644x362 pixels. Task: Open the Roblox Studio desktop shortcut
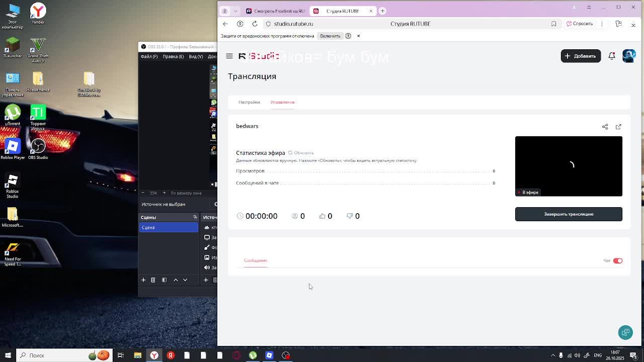(13, 186)
